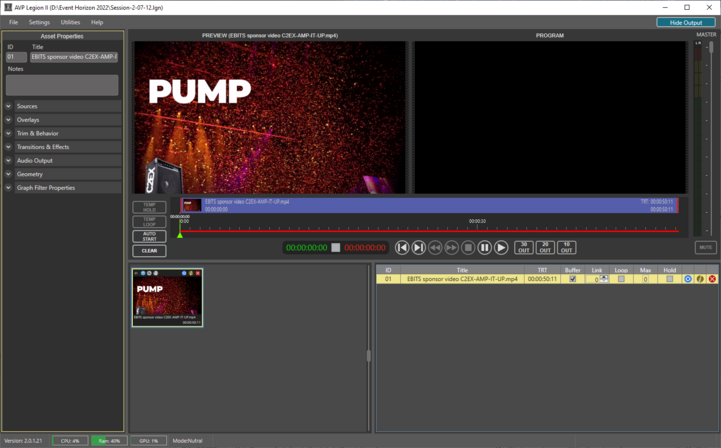
Task: Uncheck the Buffer checkbox for row 01
Action: click(572, 279)
